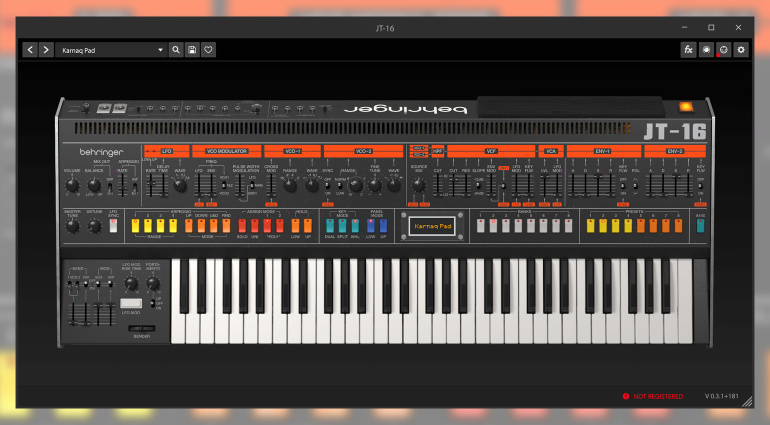Save the preset with floppy disk icon
This screenshot has width=770, height=425.
[192, 50]
